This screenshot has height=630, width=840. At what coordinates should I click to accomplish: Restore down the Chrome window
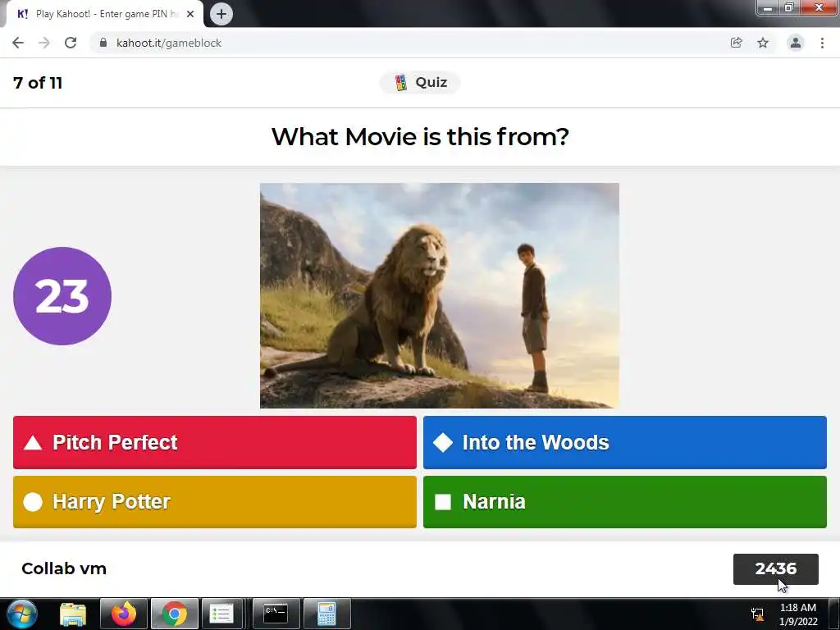click(x=789, y=7)
